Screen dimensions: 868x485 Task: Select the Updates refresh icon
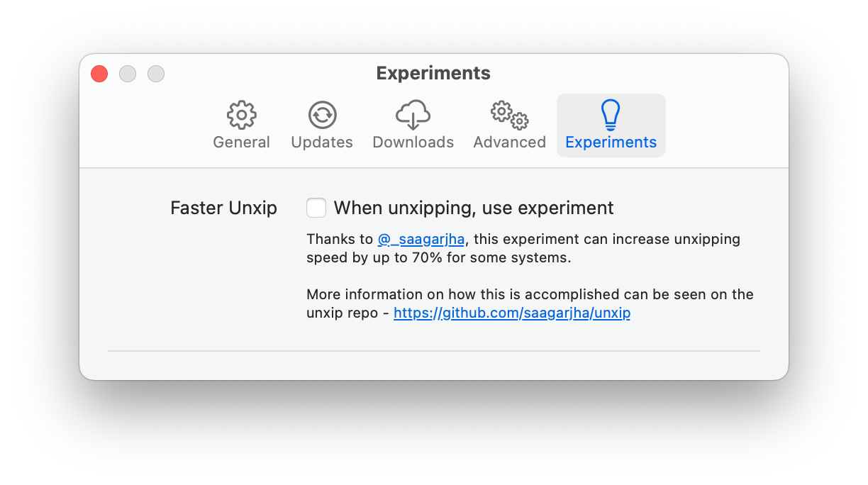point(321,113)
